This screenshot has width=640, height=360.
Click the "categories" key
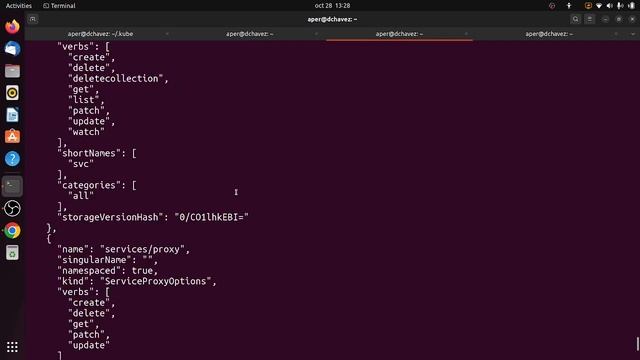[x=89, y=185]
